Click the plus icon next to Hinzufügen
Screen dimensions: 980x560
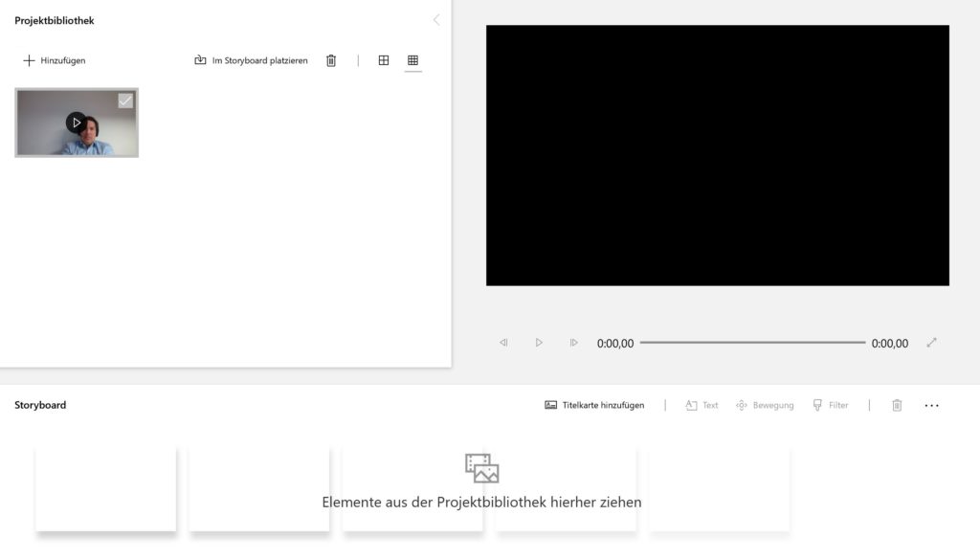[x=29, y=60]
